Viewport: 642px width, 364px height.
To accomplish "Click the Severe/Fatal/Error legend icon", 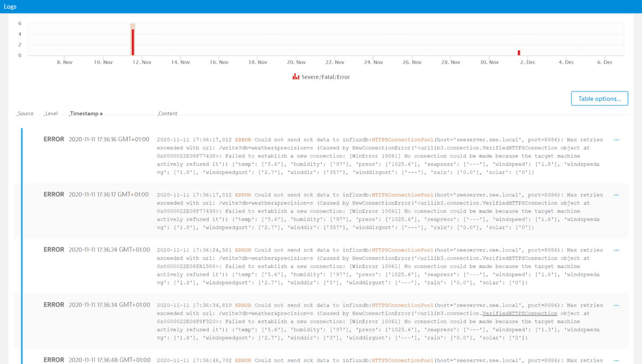I will pos(296,77).
